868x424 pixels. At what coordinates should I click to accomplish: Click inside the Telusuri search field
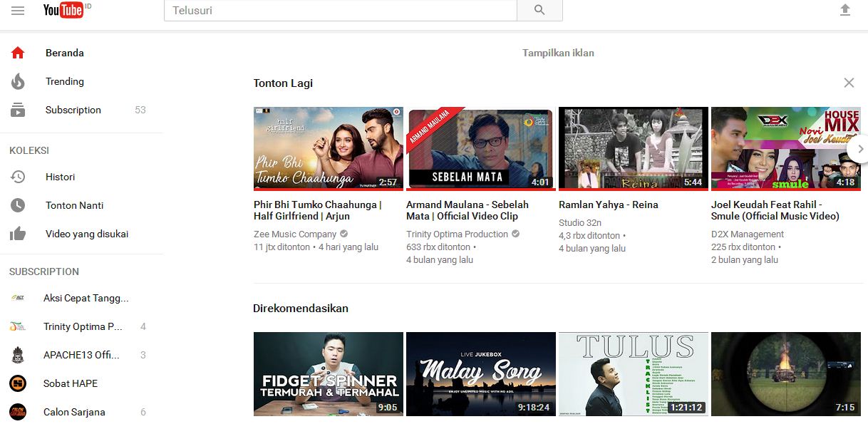click(x=321, y=11)
